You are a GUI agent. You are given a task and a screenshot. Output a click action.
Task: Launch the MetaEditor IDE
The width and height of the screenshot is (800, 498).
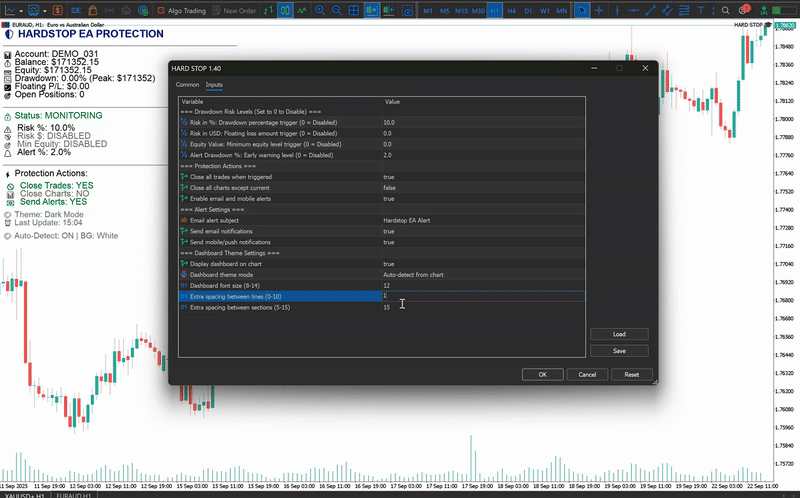pyautogui.click(x=76, y=10)
